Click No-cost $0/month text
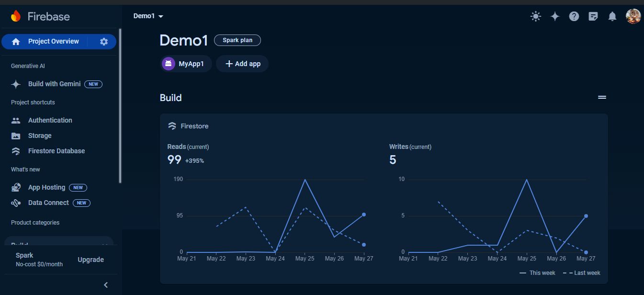 [39, 264]
